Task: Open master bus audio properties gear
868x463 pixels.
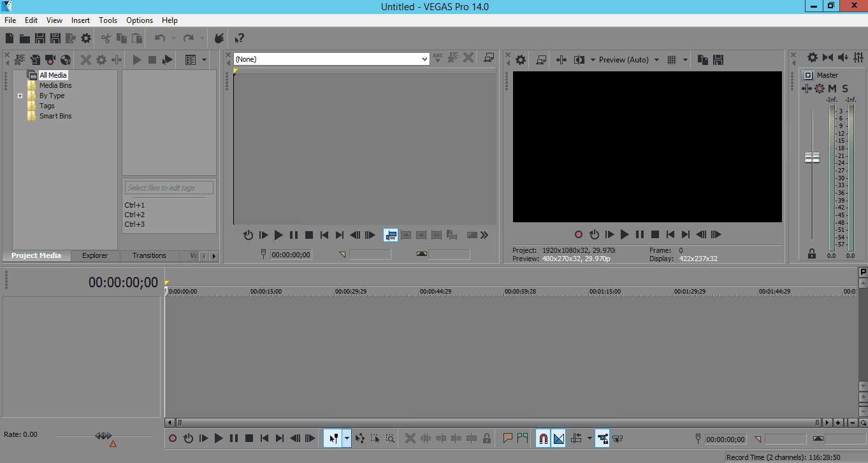Action: [813, 57]
